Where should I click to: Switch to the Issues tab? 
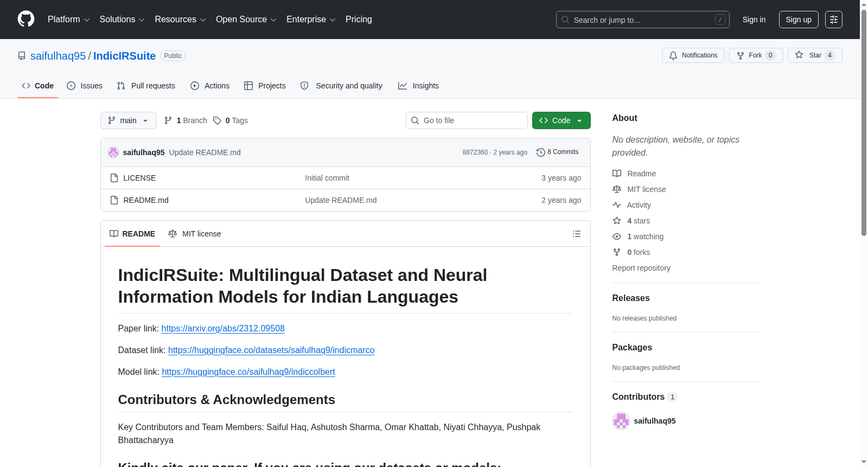click(x=85, y=86)
